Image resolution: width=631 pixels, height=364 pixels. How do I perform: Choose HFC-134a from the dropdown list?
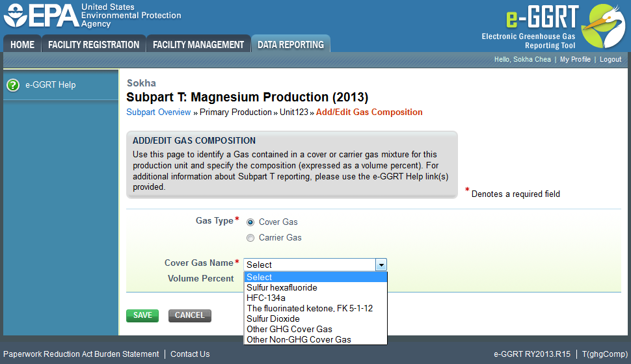point(315,298)
